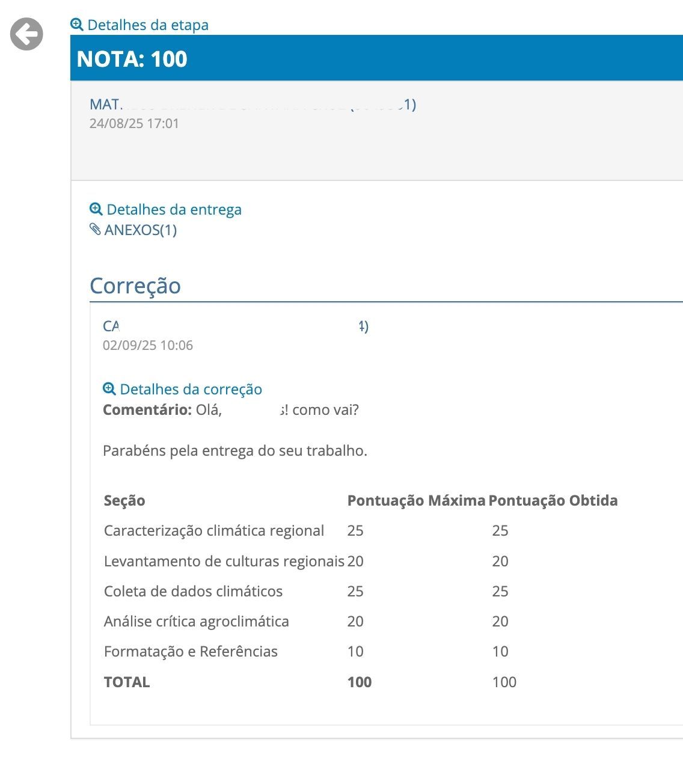Viewport: 683px width, 784px height.
Task: Click the TOTAL row label
Action: pyautogui.click(x=127, y=682)
